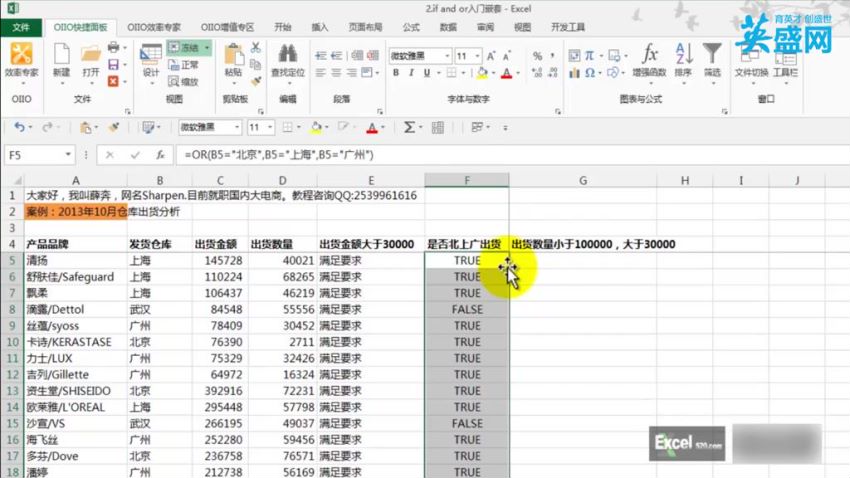Click the decrease font size icon
Image resolution: width=850 pixels, height=478 pixels.
pos(507,56)
